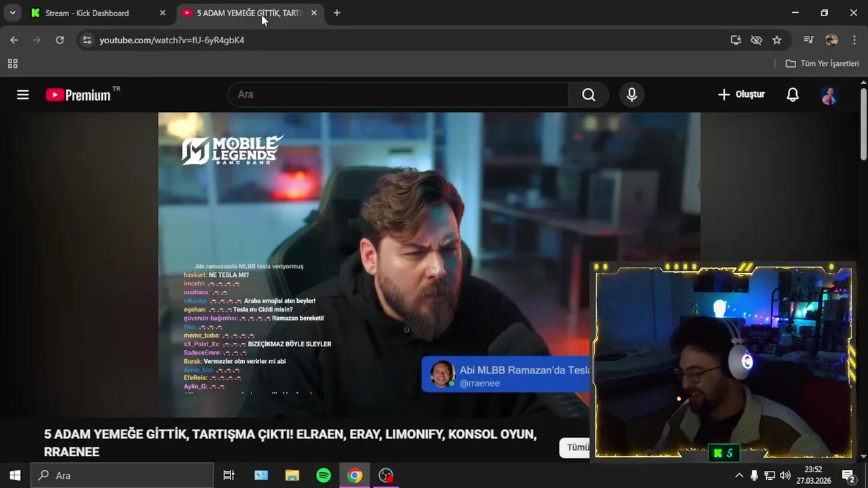Image resolution: width=868 pixels, height=488 pixels.
Task: Click the page vertical scrollbar
Action: tap(863, 125)
